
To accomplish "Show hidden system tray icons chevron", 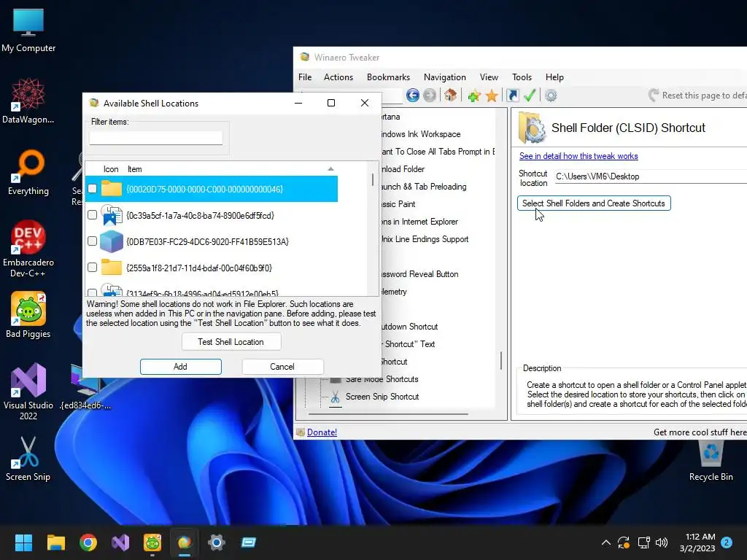I will pos(606,542).
